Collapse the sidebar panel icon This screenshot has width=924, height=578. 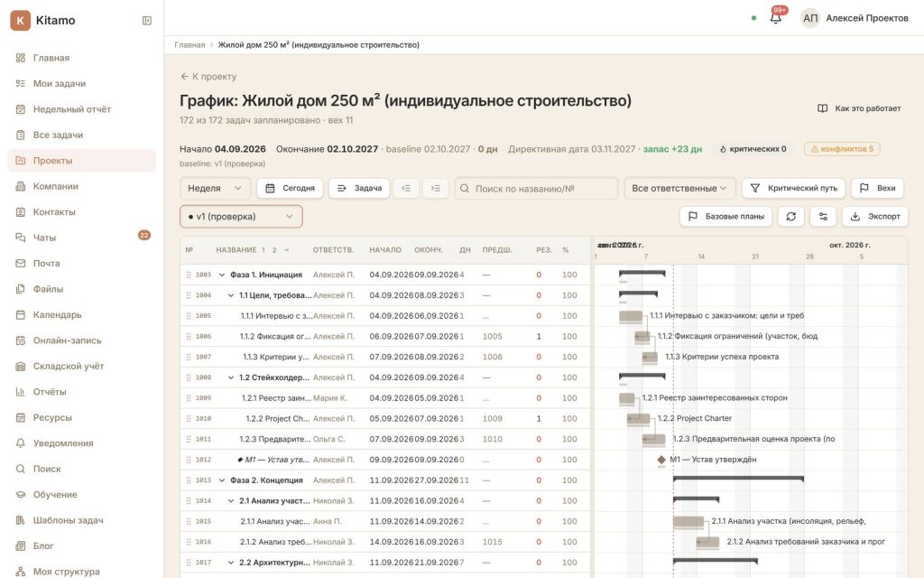[147, 21]
